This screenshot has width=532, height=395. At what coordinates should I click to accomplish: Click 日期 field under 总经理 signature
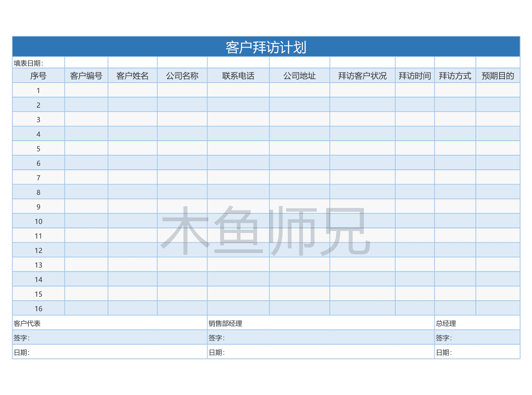point(477,352)
